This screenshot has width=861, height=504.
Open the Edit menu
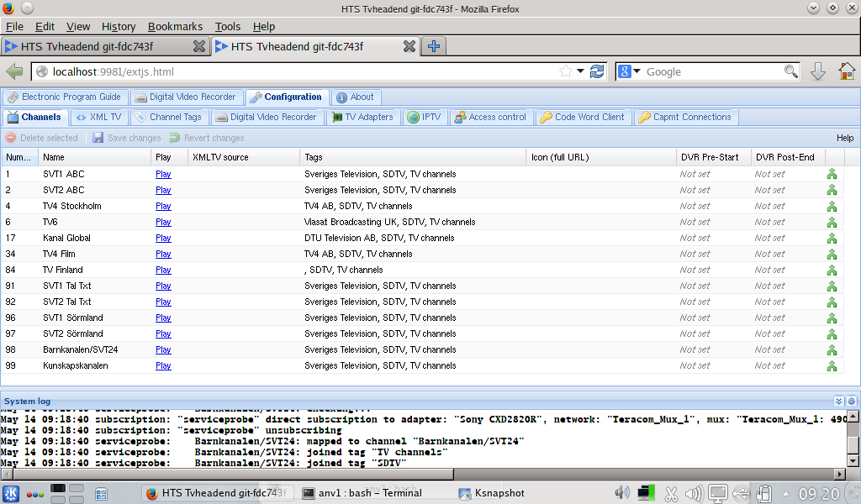point(45,26)
